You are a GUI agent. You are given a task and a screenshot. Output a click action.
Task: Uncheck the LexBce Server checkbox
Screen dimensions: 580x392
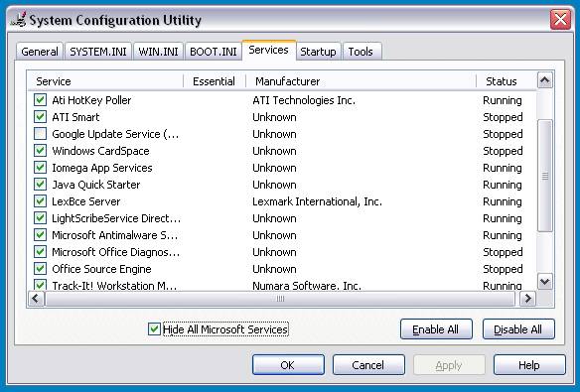(40, 201)
